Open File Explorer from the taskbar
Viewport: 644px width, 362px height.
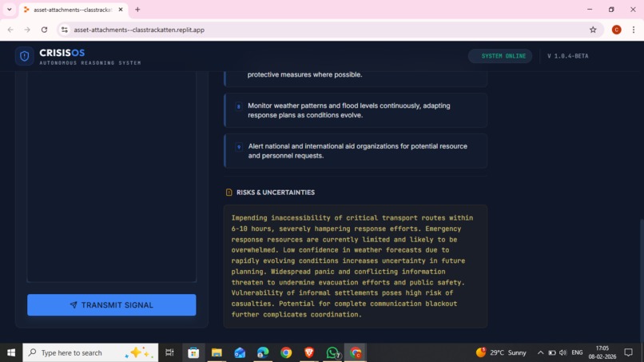click(217, 352)
